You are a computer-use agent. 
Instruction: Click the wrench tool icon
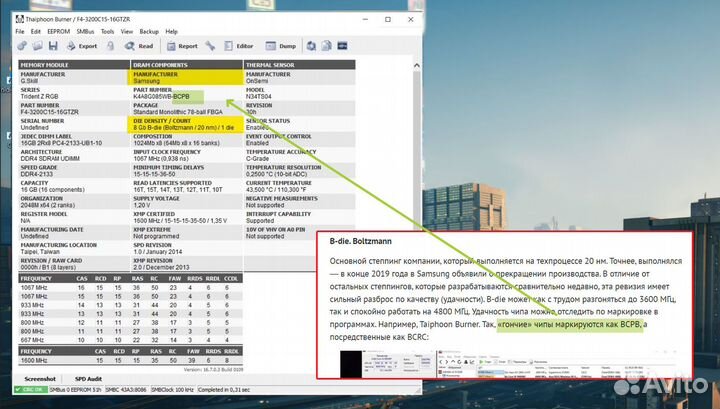[x=211, y=45]
